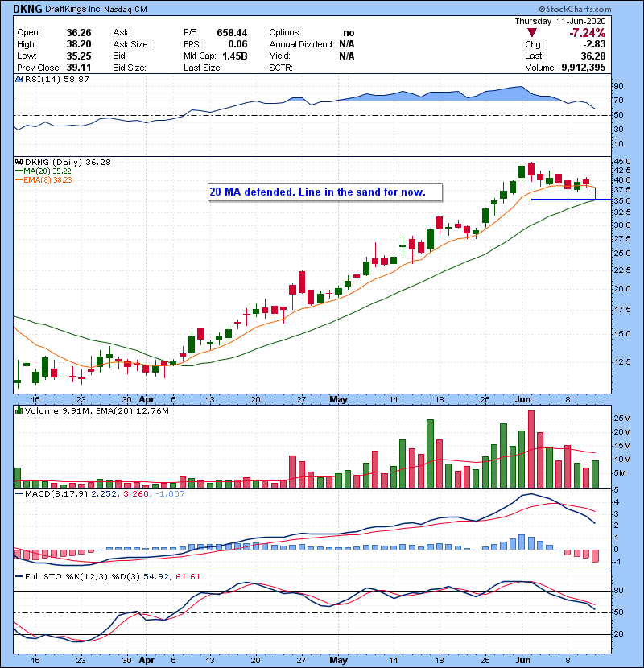Viewport: 644px width, 668px height.
Task: Click the Volume 9.91M, EMA(20) 12.76M title
Action: 97,410
